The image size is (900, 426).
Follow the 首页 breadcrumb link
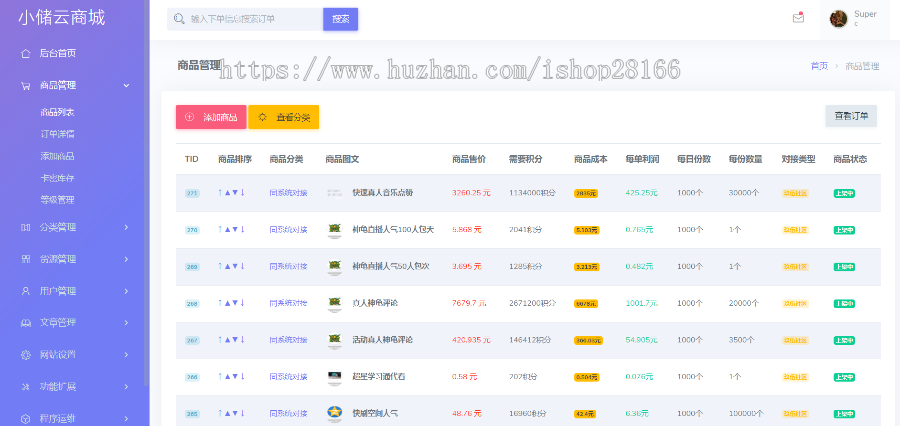(x=819, y=66)
